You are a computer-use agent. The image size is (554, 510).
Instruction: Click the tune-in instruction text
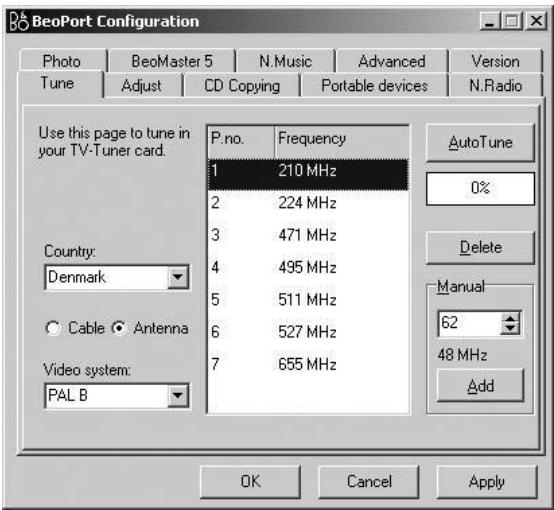114,142
